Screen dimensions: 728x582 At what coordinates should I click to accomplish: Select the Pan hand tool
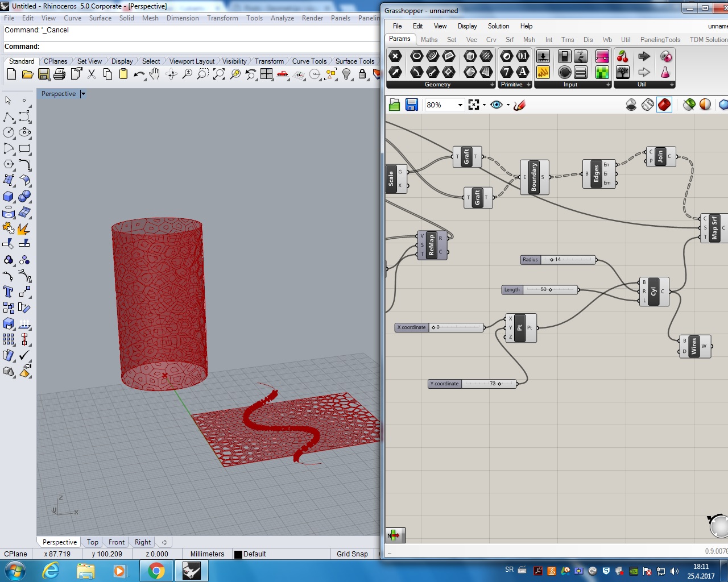(155, 74)
